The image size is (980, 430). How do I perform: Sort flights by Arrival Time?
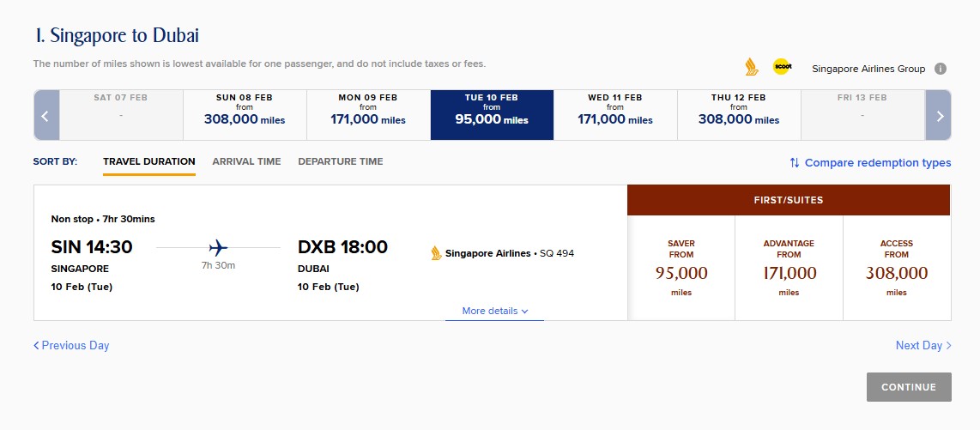tap(246, 161)
